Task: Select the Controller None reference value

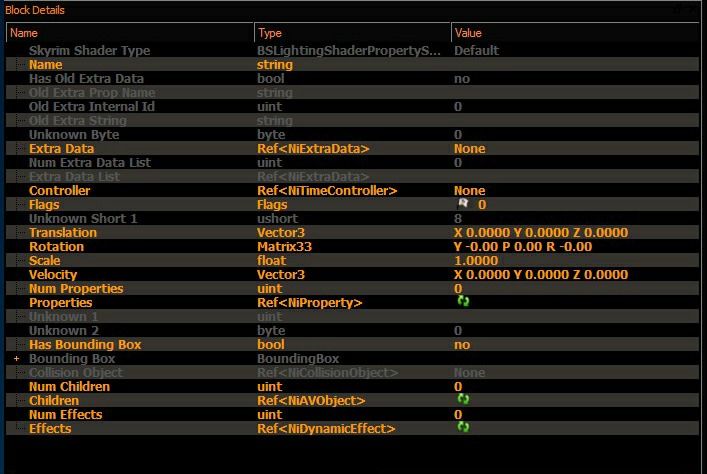Action: coord(469,190)
